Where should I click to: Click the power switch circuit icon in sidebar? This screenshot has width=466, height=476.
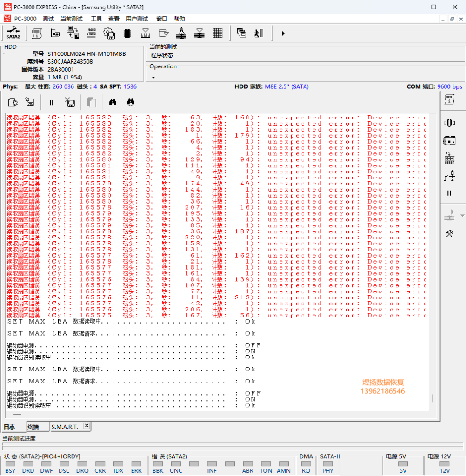point(449,176)
